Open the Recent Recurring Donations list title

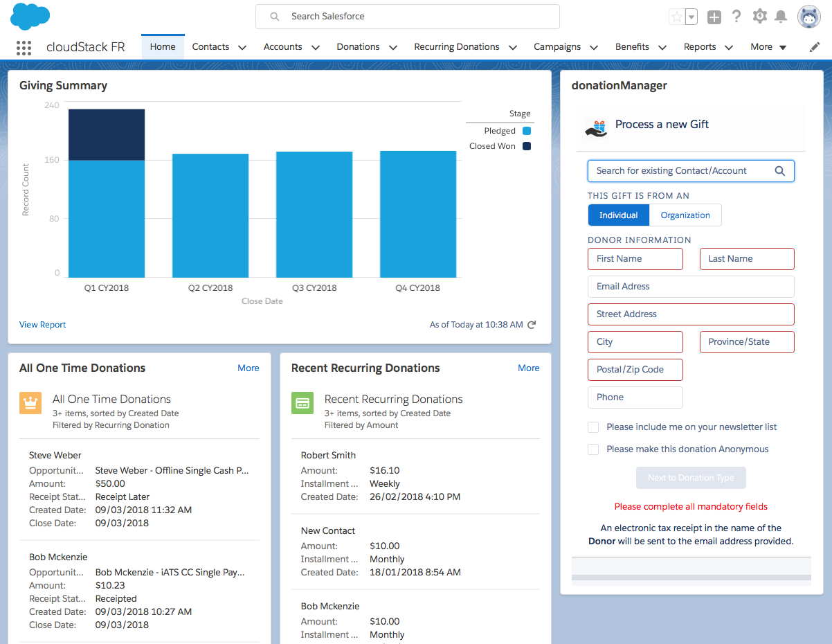tap(393, 400)
